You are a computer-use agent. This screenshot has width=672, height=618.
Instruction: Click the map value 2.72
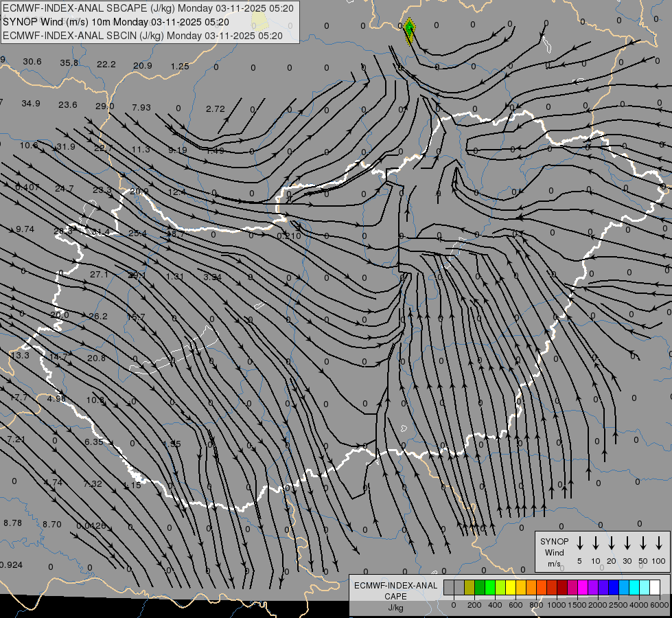click(x=215, y=109)
